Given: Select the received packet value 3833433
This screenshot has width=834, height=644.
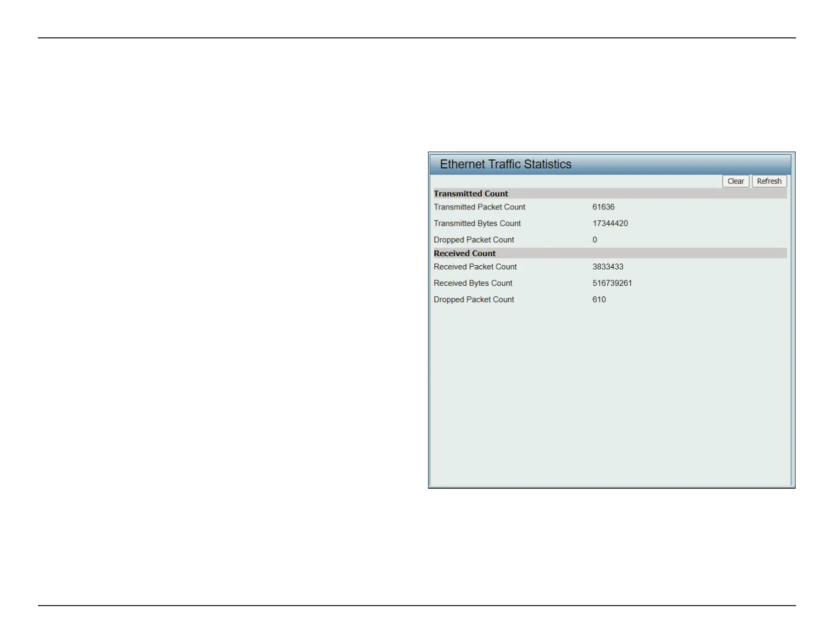Looking at the screenshot, I should click(x=608, y=267).
